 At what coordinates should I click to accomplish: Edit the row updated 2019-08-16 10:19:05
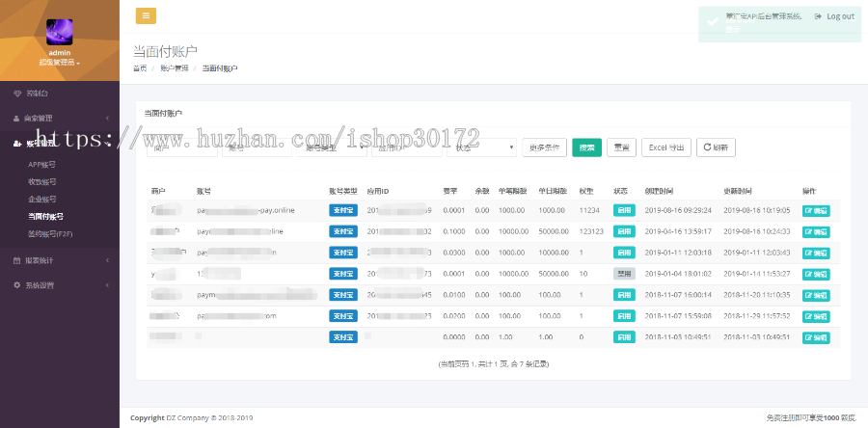pos(816,211)
